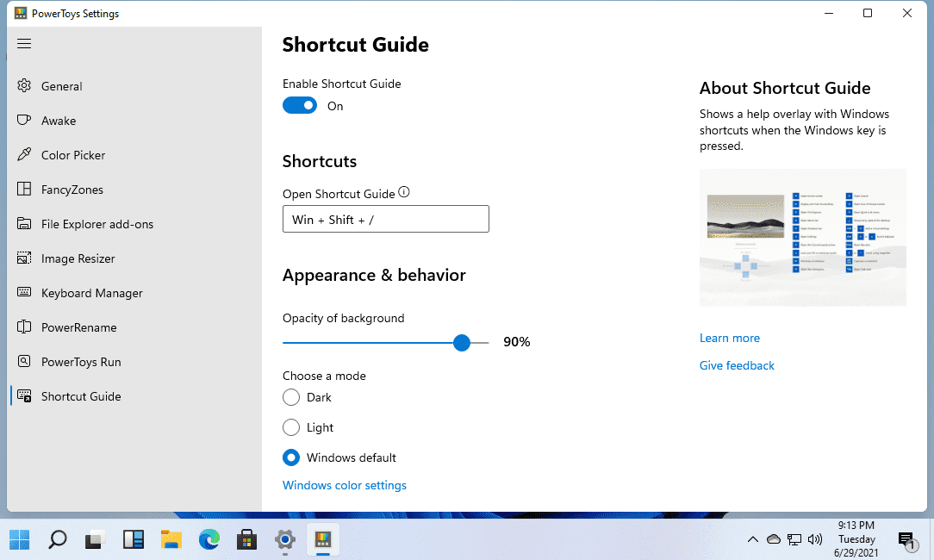Turn off the Enable Shortcut Guide toggle
The width and height of the screenshot is (934, 560).
tap(300, 105)
